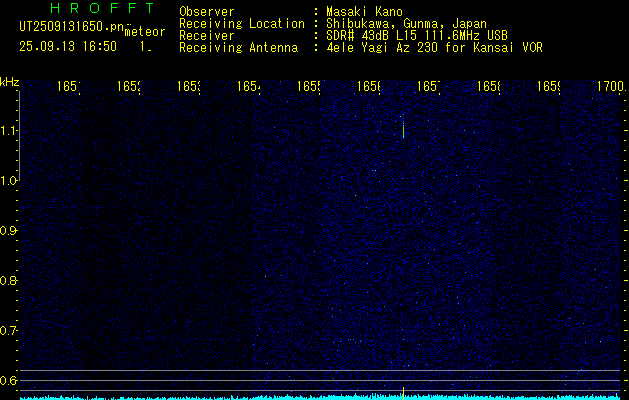Click the 'Receiving Antenna' label
Screen dimensions: 629x400
pos(238,48)
